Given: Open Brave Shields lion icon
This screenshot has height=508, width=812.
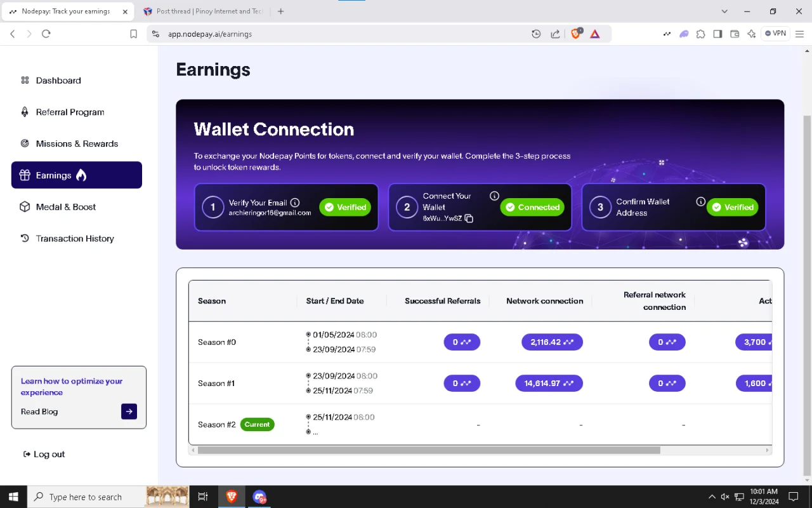Looking at the screenshot, I should [576, 34].
